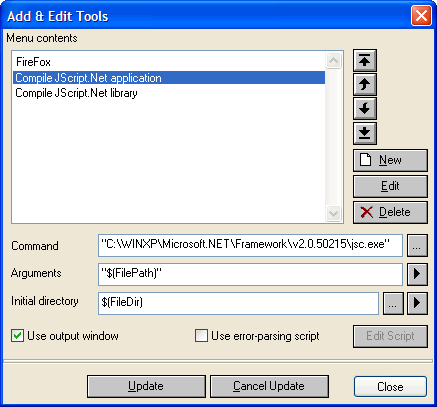Viewport: 437px width, 407px height.
Task: Move selected tool up one position
Action: click(x=365, y=84)
